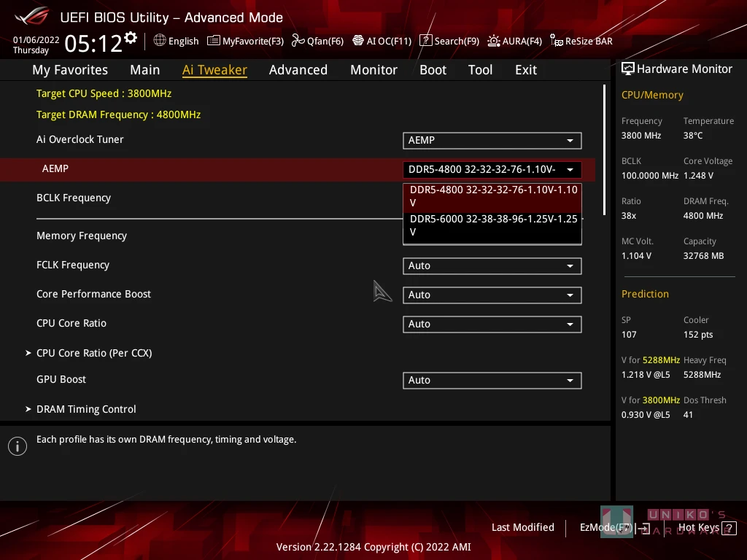The image size is (747, 560).
Task: Click Hot Keys question mark icon
Action: click(x=729, y=528)
